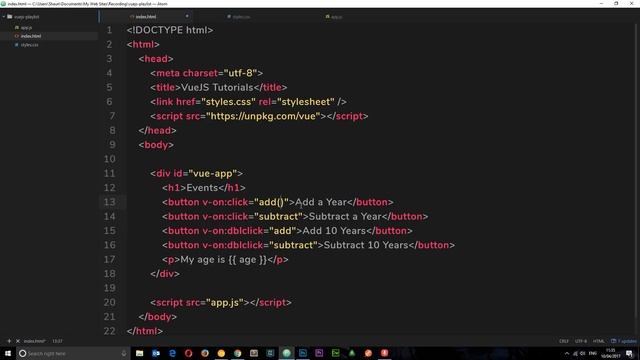640x360 pixels.
Task: Open Outlook from the taskbar
Action: pos(156,353)
